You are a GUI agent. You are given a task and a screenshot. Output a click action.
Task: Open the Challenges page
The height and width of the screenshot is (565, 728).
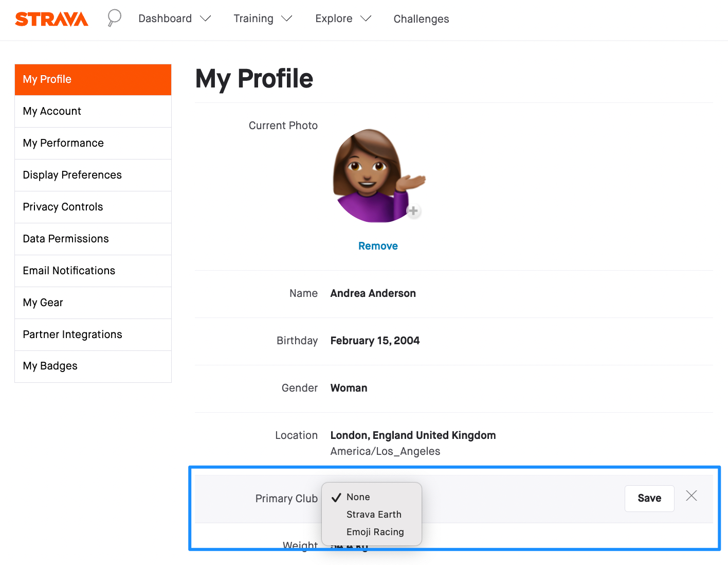421,19
